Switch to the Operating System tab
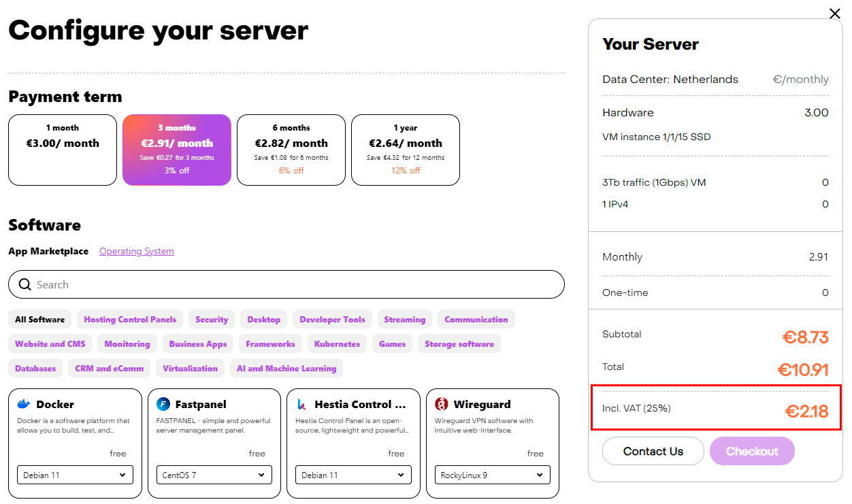 tap(137, 251)
